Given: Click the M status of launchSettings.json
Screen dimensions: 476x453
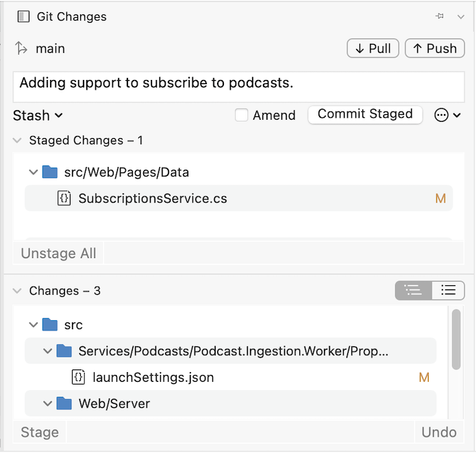Looking at the screenshot, I should pyautogui.click(x=424, y=378).
